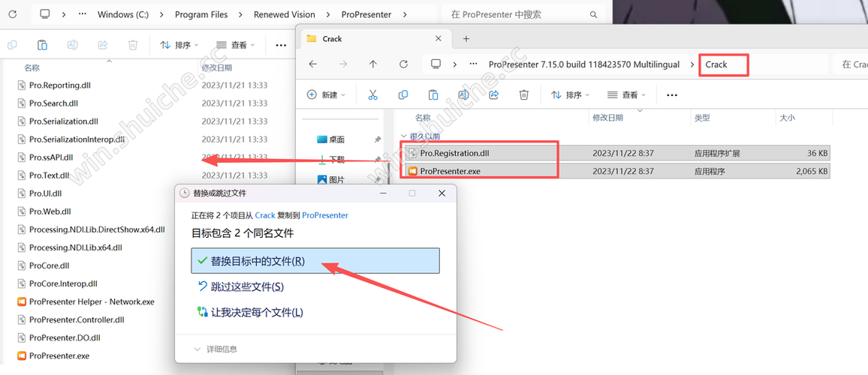Viewport: 868px width, 375px height.
Task: Click This PC icon in Crack address bar
Action: pos(436,64)
